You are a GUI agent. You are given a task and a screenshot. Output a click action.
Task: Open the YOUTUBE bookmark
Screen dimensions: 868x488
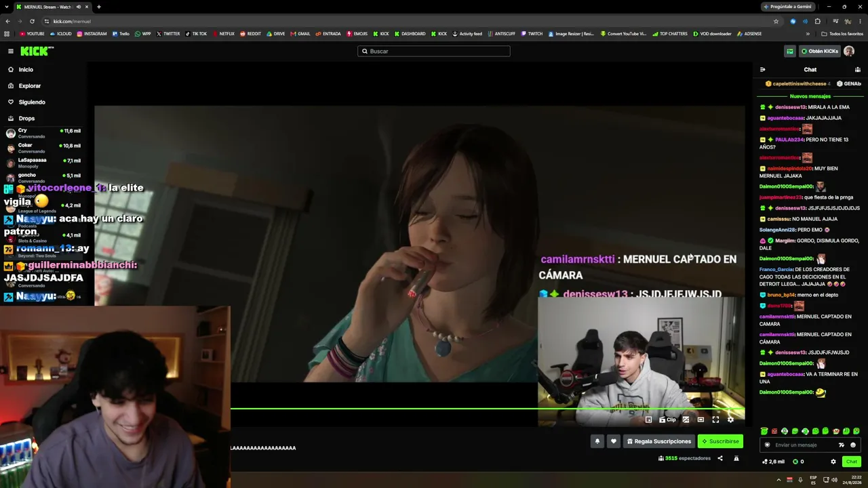pyautogui.click(x=32, y=33)
